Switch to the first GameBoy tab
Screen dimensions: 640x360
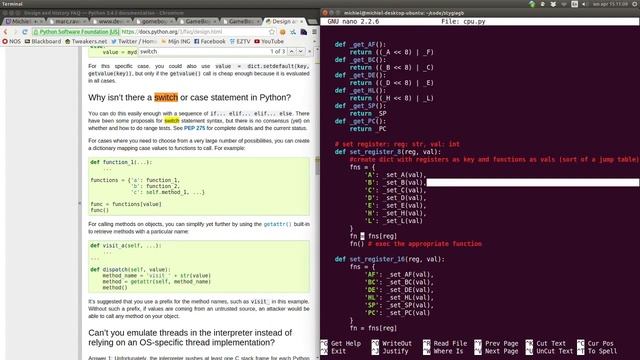tap(198, 21)
